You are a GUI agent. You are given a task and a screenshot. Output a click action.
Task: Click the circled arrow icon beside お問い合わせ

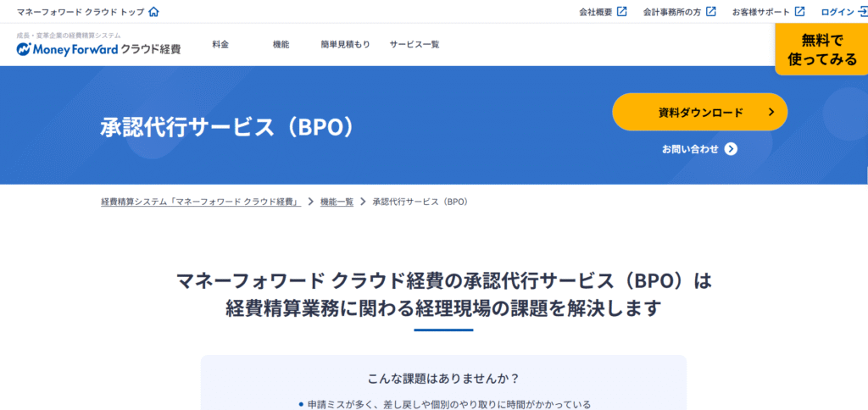731,149
